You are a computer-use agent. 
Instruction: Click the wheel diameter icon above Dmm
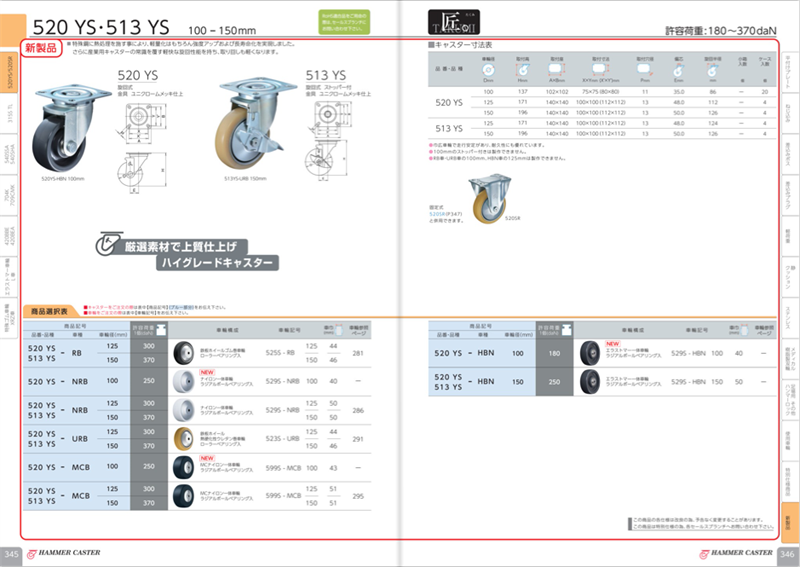pyautogui.click(x=488, y=70)
